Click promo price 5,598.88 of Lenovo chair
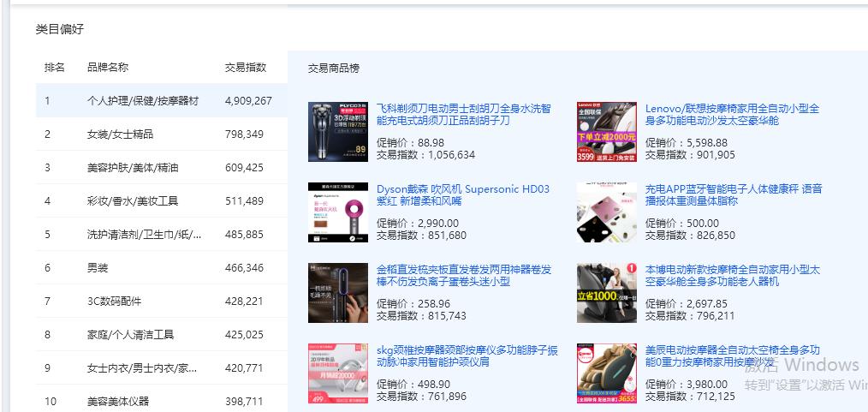Screen dimensions: 868x412 tap(707, 143)
